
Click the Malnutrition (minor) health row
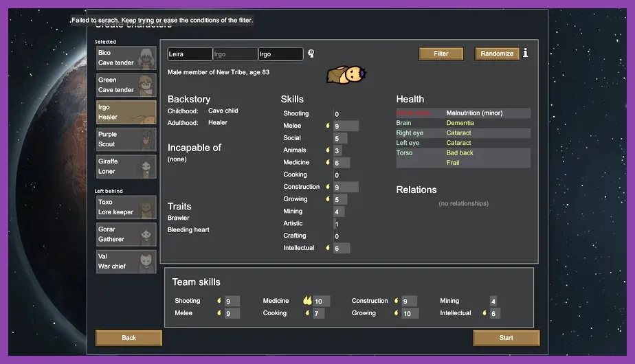coord(463,113)
